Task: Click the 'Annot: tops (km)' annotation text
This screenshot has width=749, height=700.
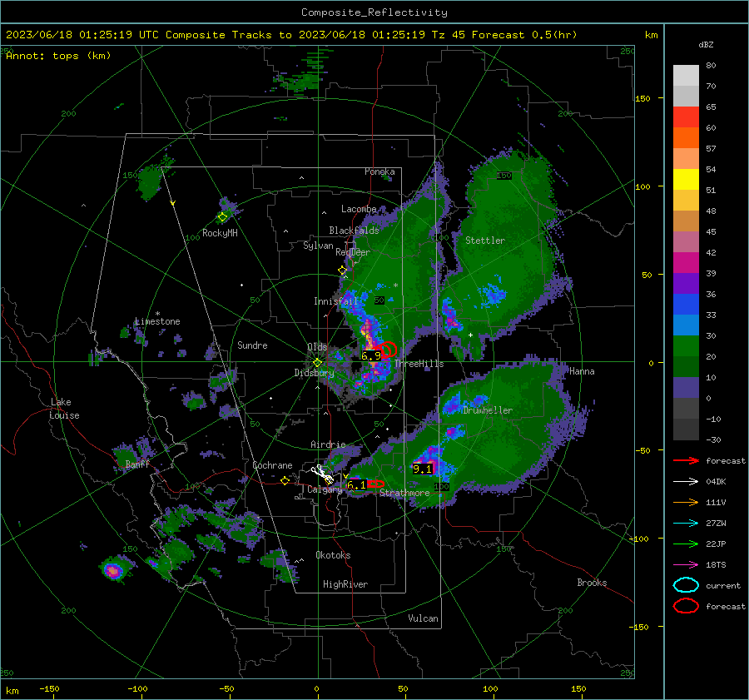Action: (x=58, y=56)
